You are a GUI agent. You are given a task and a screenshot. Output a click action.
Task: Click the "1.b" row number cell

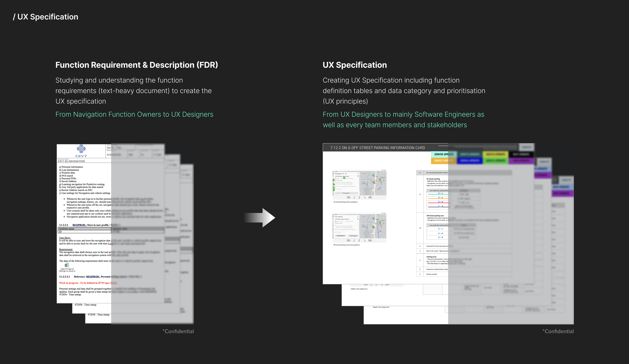[x=420, y=228]
